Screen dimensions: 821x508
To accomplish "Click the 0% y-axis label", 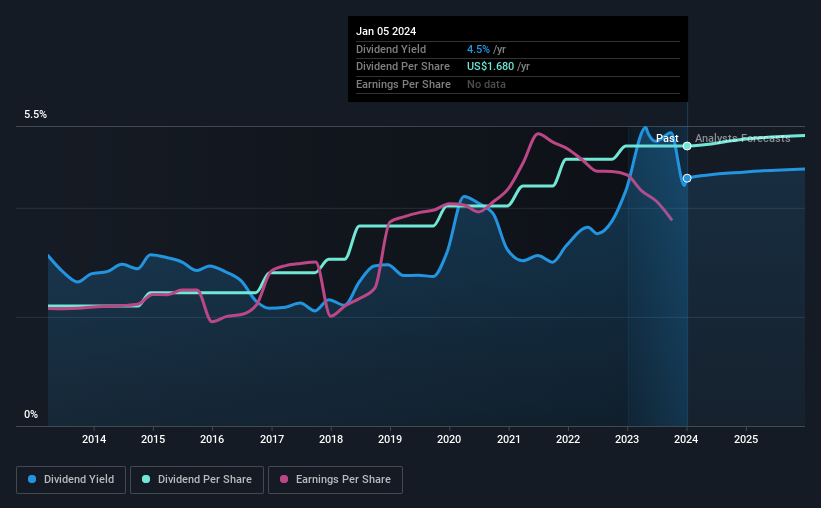I will [31, 414].
